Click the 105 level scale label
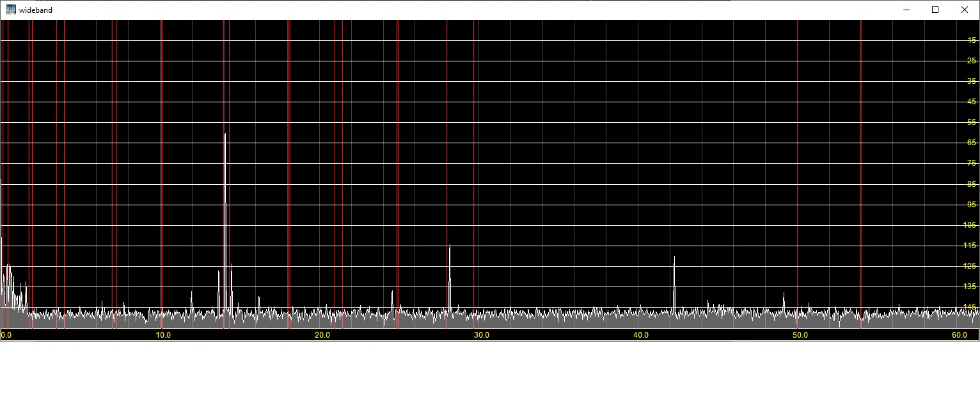 (970, 225)
